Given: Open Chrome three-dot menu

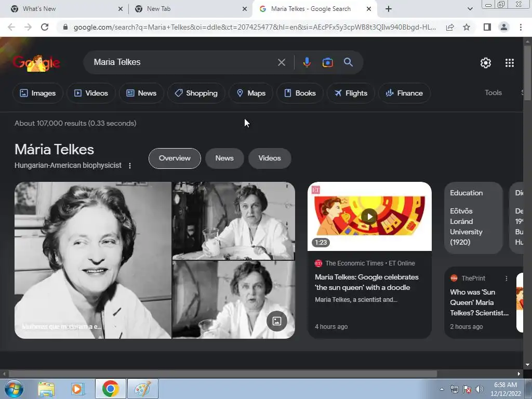Looking at the screenshot, I should pyautogui.click(x=521, y=27).
